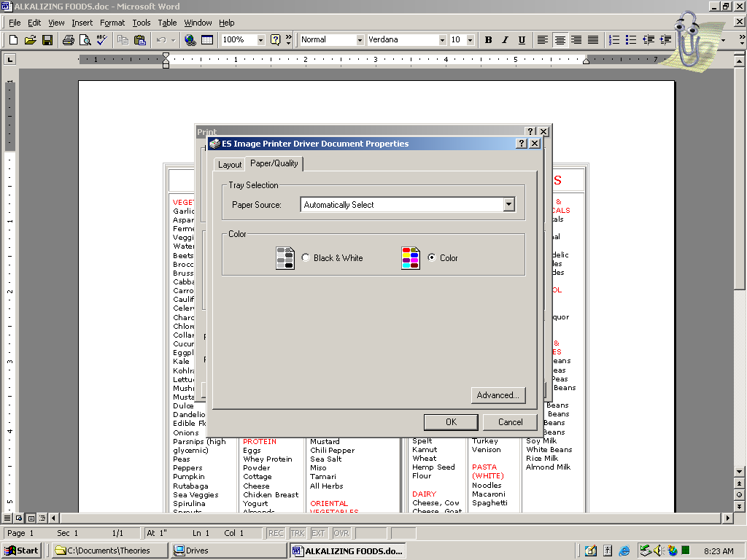Screen dimensions: 747x560
Task: Open the Table menu
Action: 167,23
